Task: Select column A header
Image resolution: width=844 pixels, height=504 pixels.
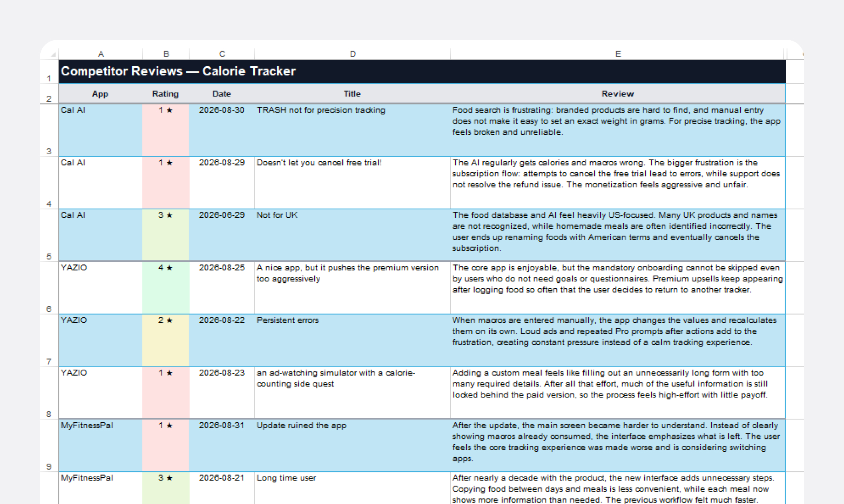Action: click(x=101, y=54)
